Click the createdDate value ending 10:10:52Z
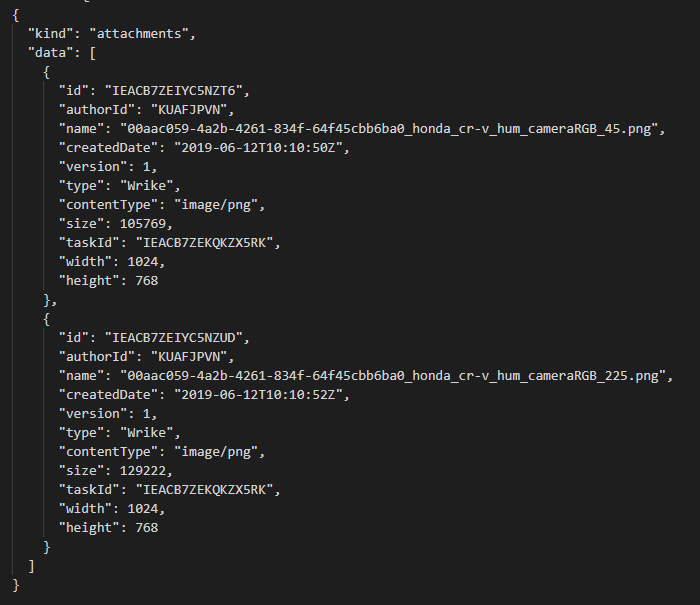 (x=260, y=394)
